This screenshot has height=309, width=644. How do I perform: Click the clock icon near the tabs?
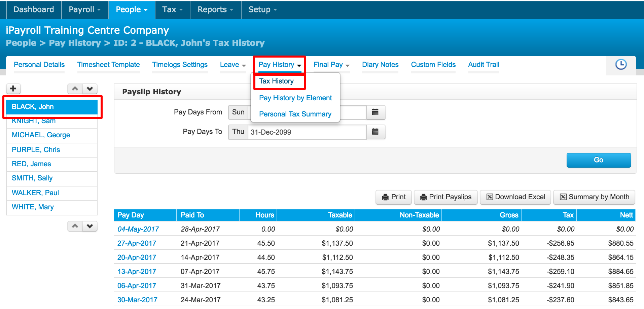tap(621, 64)
